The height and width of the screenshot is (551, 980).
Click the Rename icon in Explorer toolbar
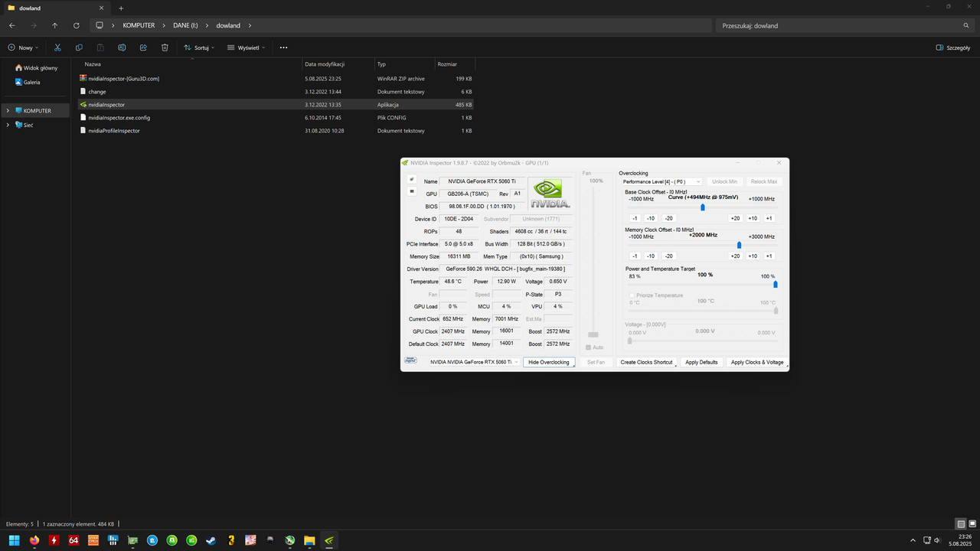[x=122, y=47]
